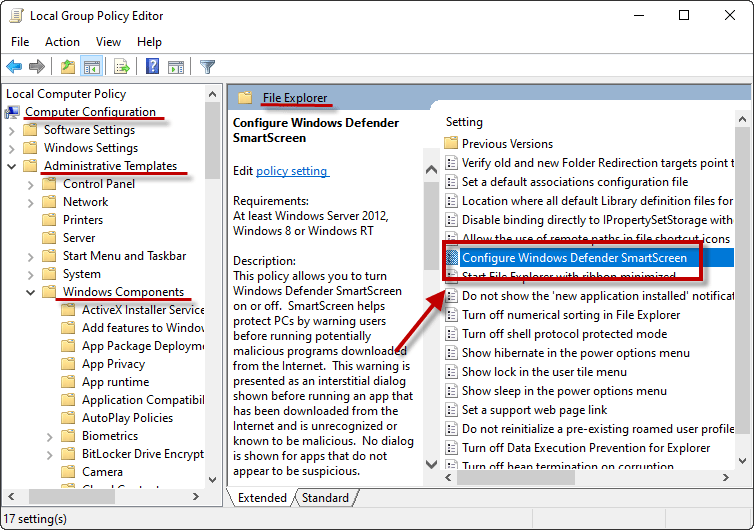Viewport: 754px width, 530px height.
Task: Expand the Windows Settings node
Action: (12, 148)
